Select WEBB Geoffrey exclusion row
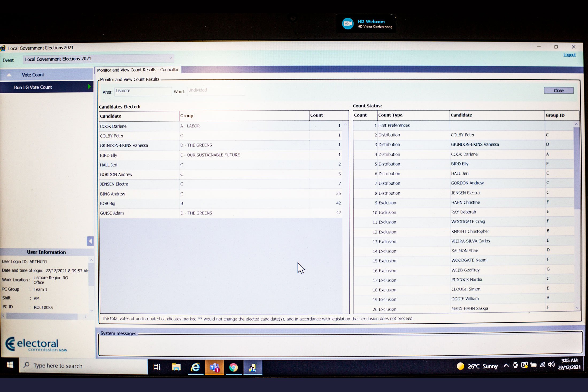 463,270
